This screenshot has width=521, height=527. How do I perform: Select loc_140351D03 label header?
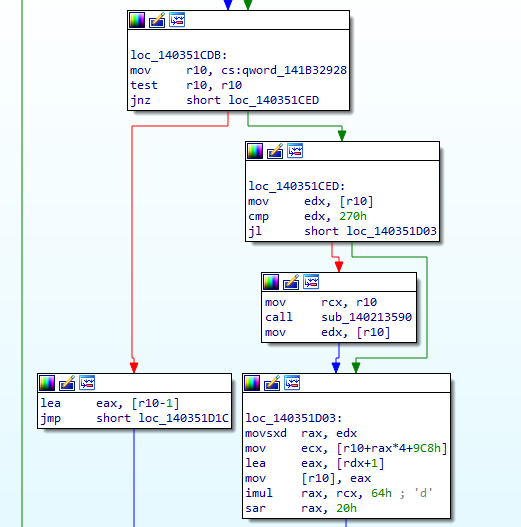click(x=293, y=418)
